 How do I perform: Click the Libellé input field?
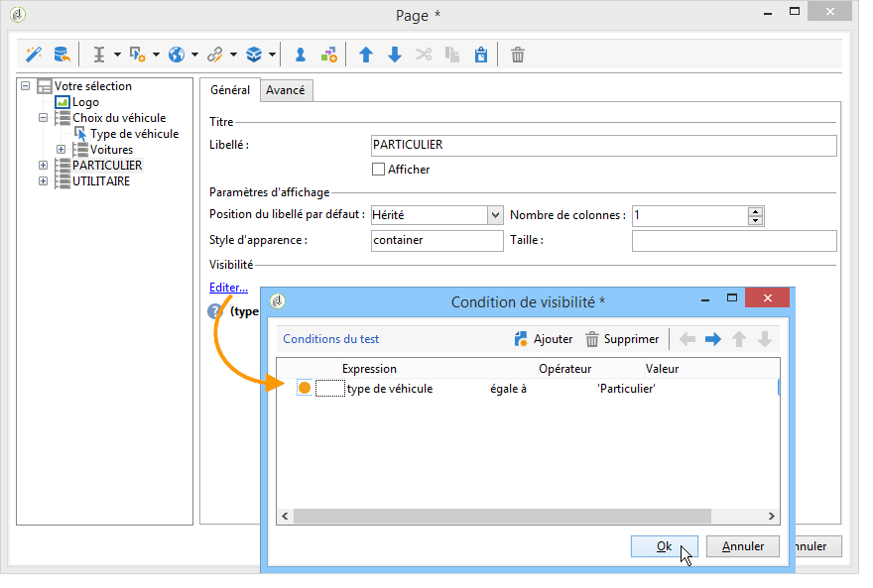(603, 145)
